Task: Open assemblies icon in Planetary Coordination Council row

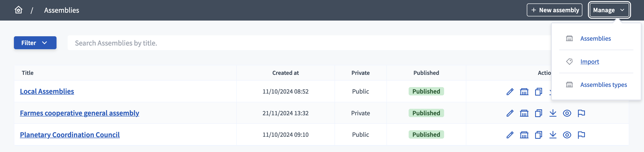Action: click(524, 135)
